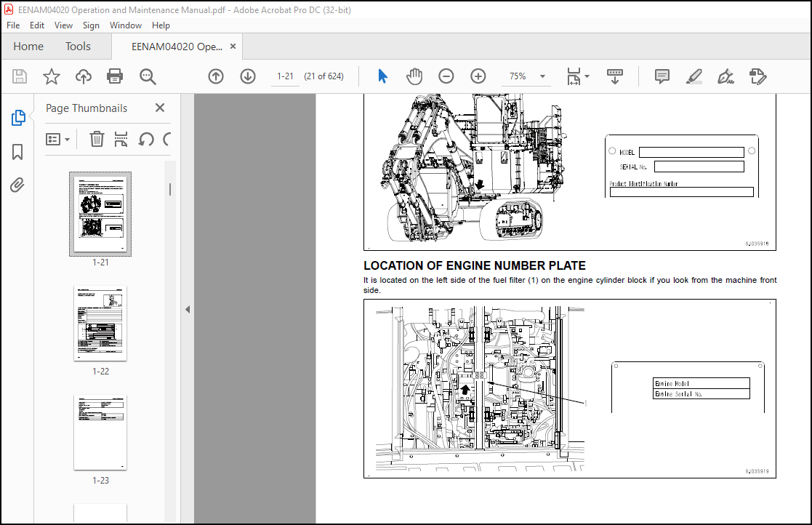The width and height of the screenshot is (812, 525).
Task: Zoom out with the minus circle
Action: (x=446, y=76)
